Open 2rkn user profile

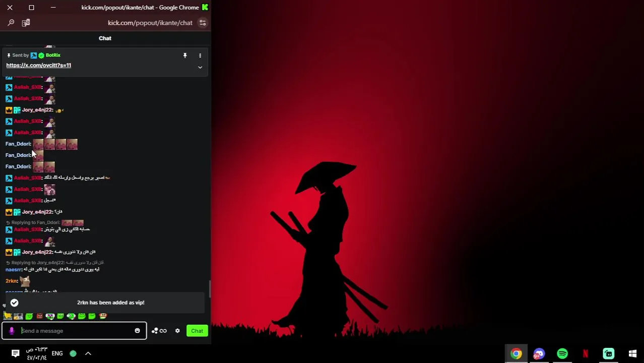coord(12,281)
